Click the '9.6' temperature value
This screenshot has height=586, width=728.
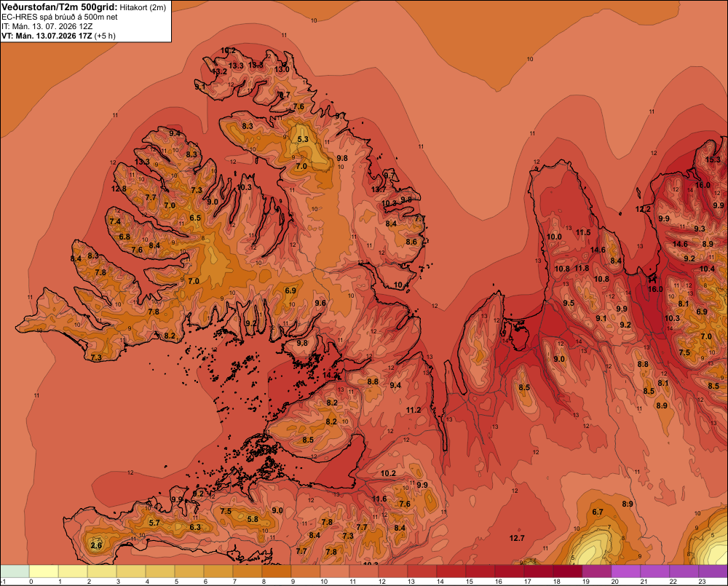tap(320, 303)
